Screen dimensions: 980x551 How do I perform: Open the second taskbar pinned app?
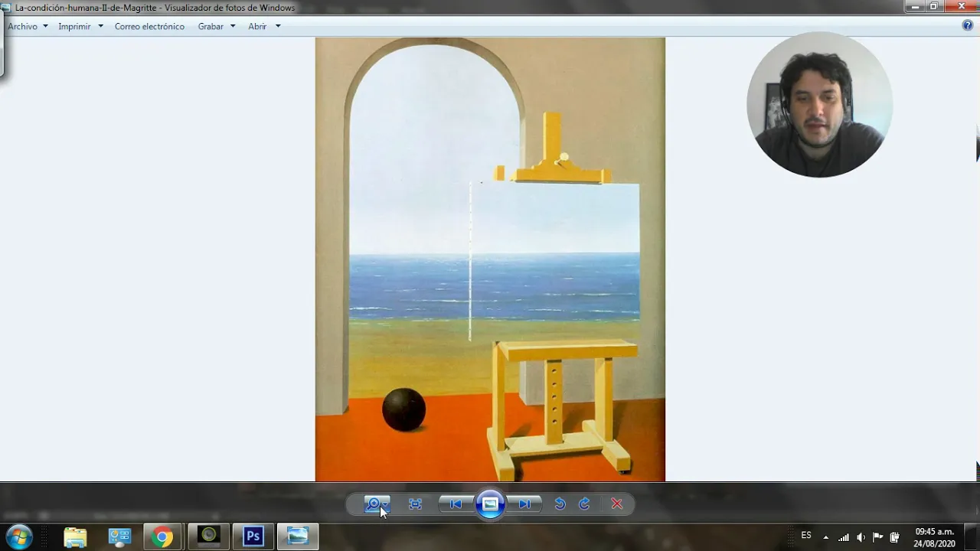click(x=119, y=537)
